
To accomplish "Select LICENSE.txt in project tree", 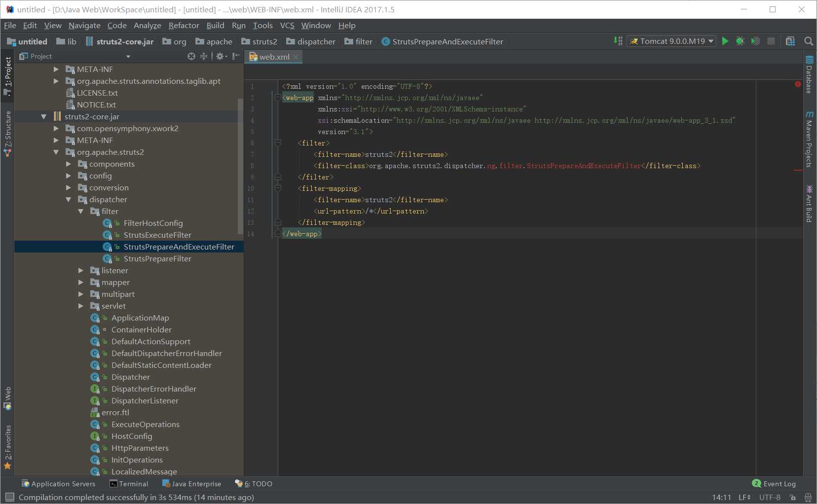I will click(x=97, y=93).
